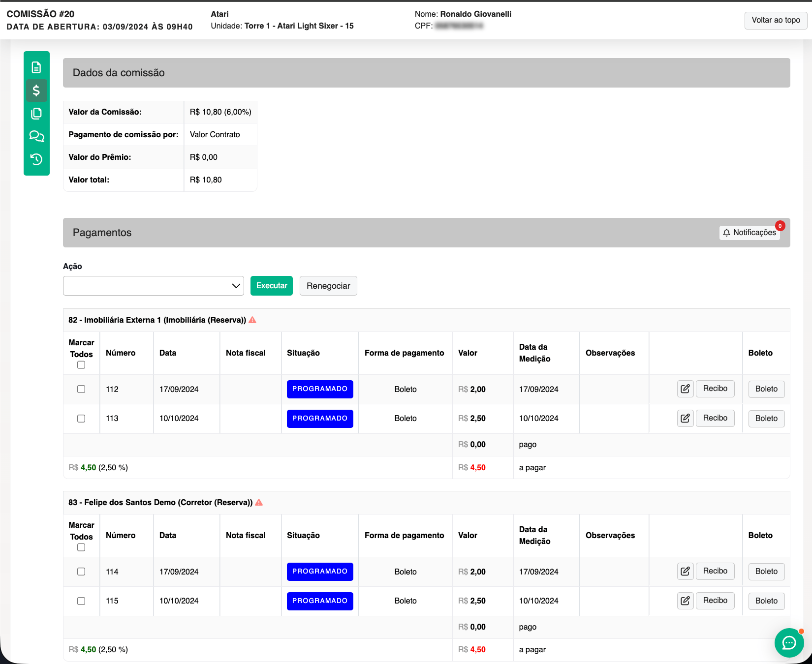Edit payment 115 with pencil icon

click(x=685, y=601)
